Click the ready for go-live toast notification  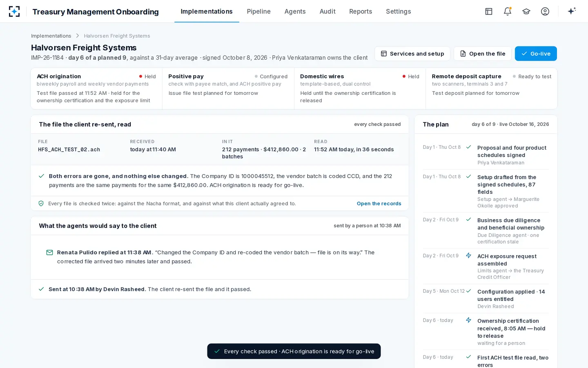[x=294, y=351]
